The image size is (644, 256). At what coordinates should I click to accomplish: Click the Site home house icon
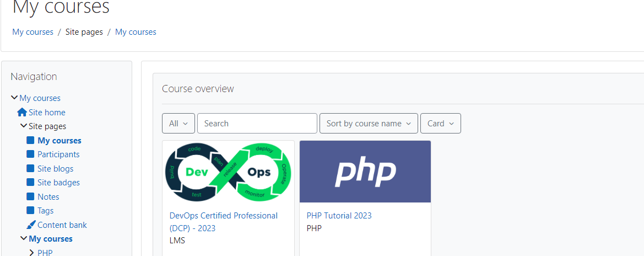[22, 113]
